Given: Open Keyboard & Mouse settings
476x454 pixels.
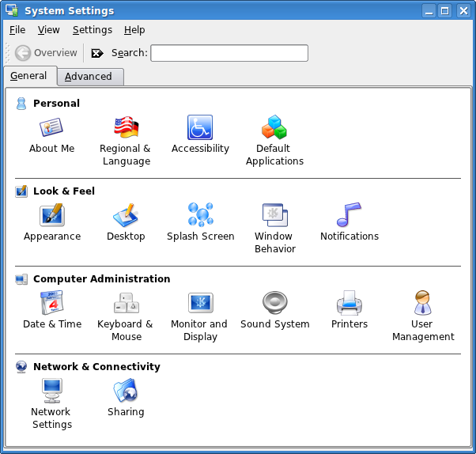Looking at the screenshot, I should [126, 316].
